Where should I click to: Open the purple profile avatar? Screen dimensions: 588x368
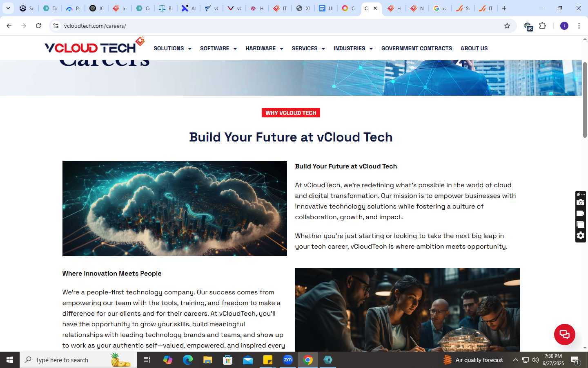[564, 26]
